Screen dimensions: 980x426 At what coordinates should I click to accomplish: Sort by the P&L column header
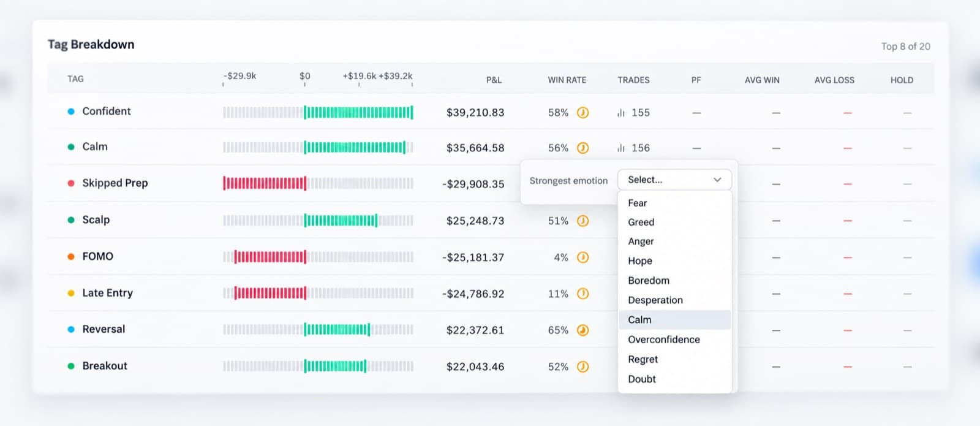pos(494,80)
